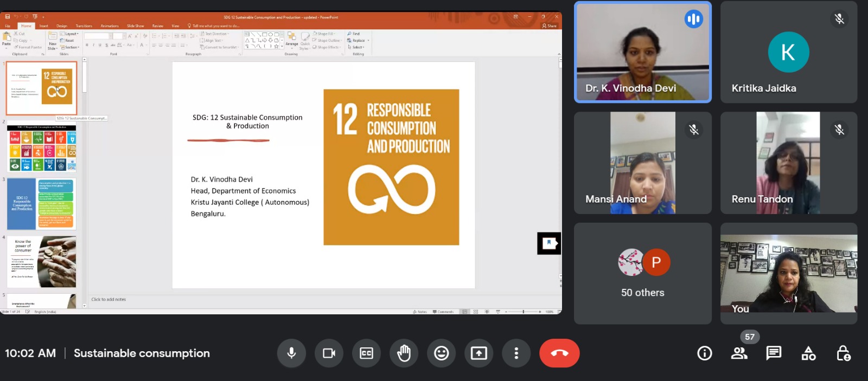Viewport: 868px width, 381px height.
Task: Open the Shape Outline dropdown
Action: [327, 41]
